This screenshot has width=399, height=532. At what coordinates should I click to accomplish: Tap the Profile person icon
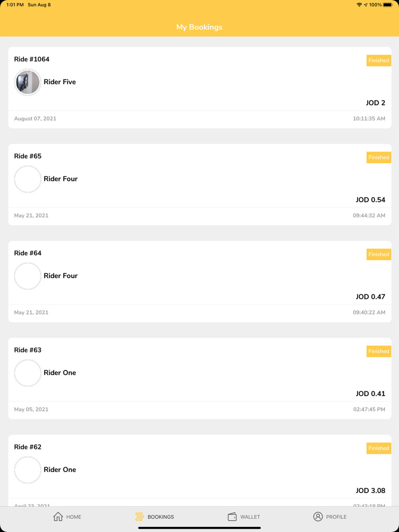(318, 516)
